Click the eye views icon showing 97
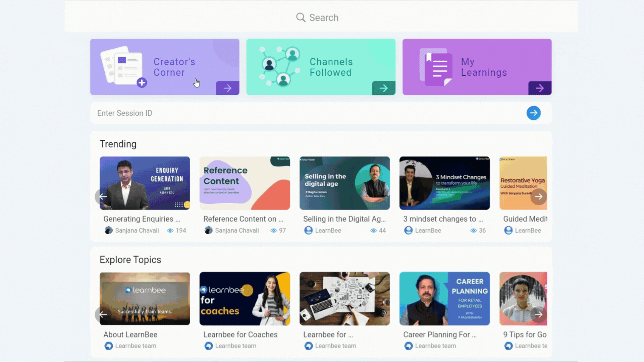Image resolution: width=644 pixels, height=362 pixels. pyautogui.click(x=273, y=231)
